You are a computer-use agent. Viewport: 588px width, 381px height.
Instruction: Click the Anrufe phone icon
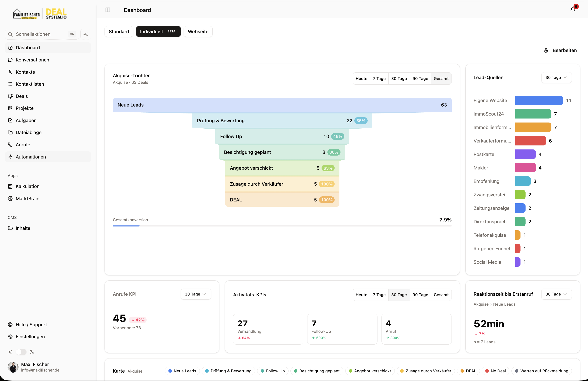pyautogui.click(x=10, y=145)
